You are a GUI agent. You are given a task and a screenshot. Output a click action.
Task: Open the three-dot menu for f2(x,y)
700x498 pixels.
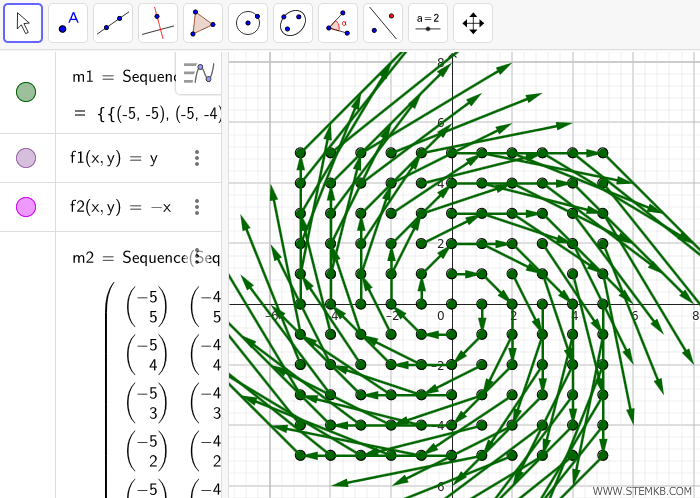197,207
